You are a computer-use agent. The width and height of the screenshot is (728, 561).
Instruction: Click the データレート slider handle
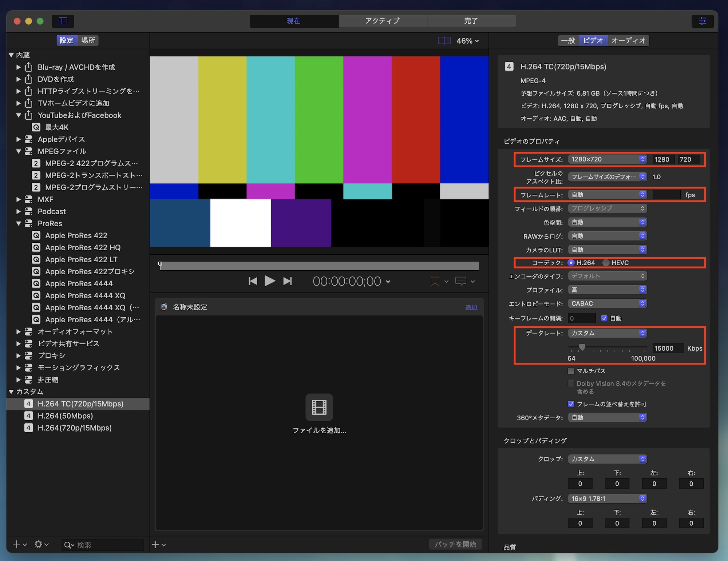582,347
